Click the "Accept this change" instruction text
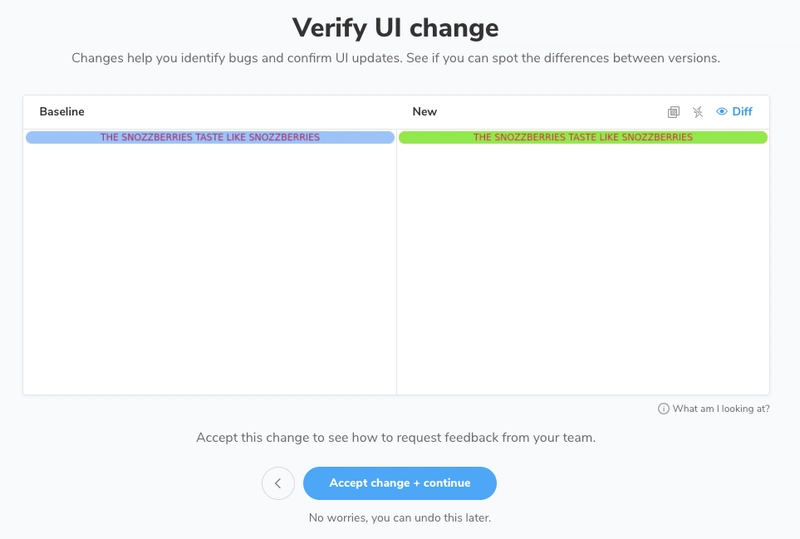This screenshot has height=539, width=800. [x=395, y=437]
